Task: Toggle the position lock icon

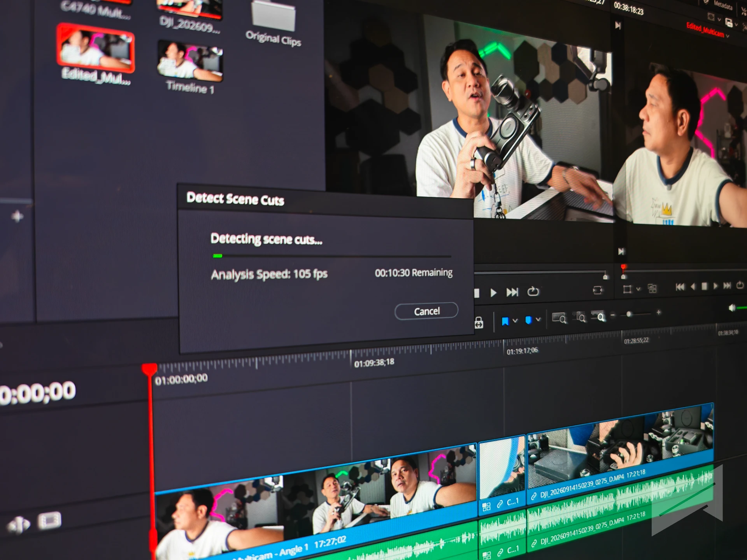Action: coord(479,323)
